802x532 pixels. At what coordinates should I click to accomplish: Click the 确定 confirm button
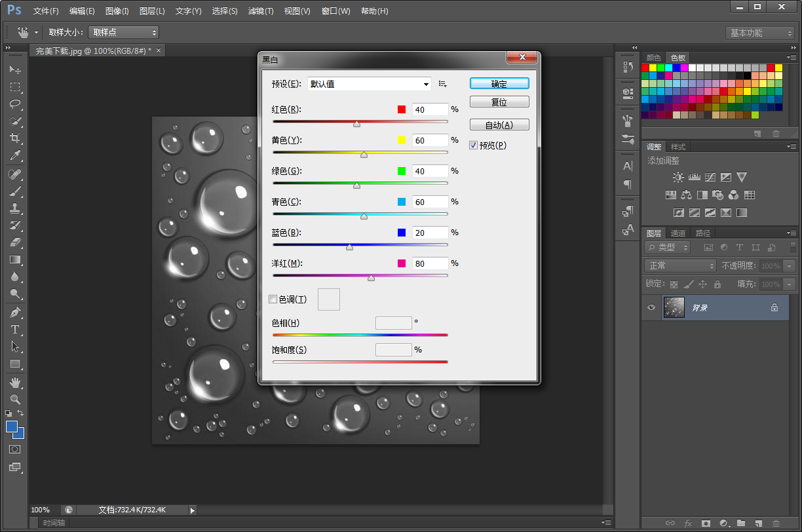[499, 84]
